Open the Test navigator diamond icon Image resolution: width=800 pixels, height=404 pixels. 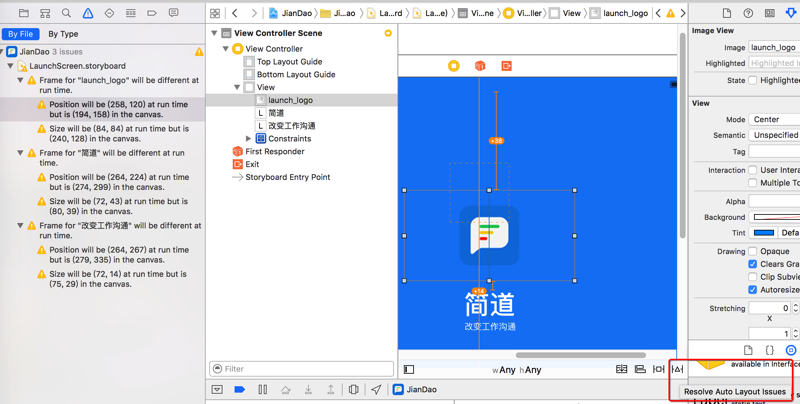(109, 13)
